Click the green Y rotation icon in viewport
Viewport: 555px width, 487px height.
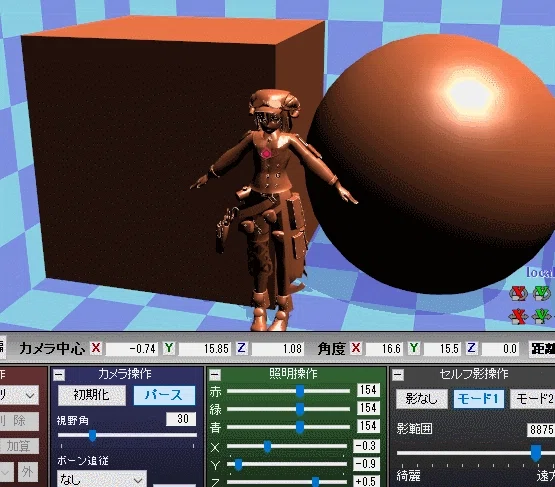pyautogui.click(x=542, y=293)
